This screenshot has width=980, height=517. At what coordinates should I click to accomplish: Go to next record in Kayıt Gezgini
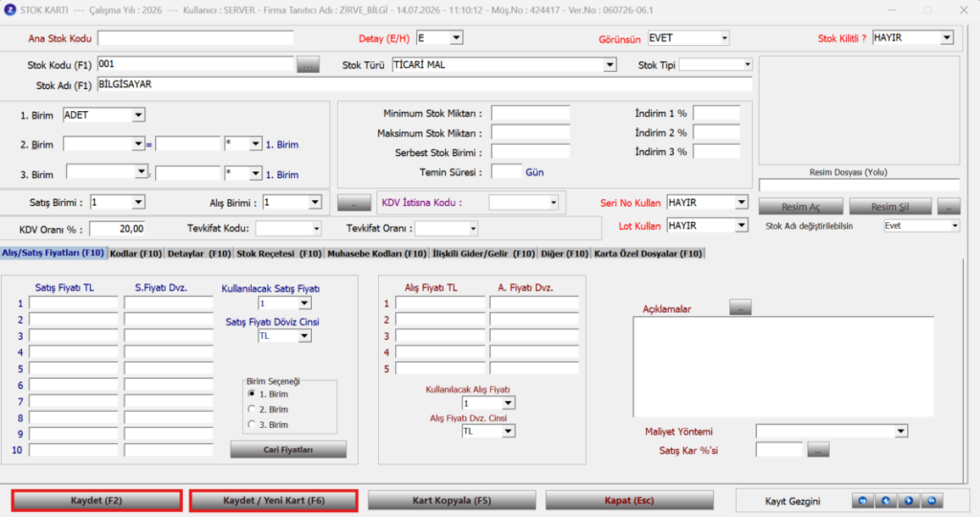click(909, 501)
